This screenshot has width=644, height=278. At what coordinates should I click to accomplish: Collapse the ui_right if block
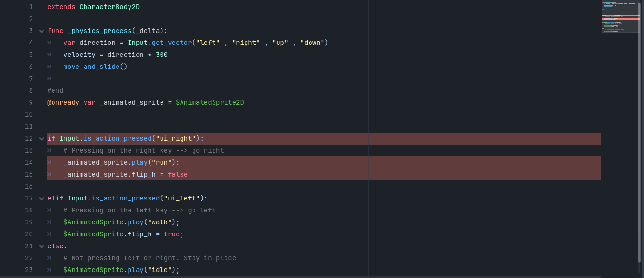42,139
